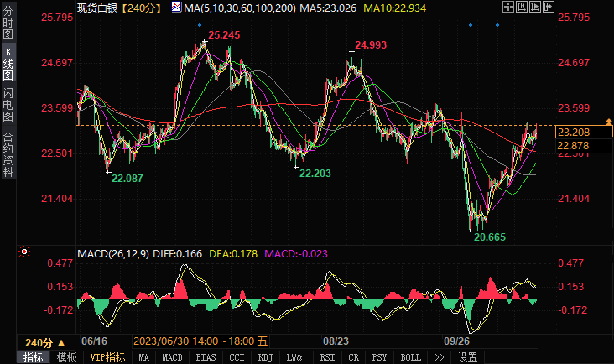This screenshot has width=614, height=364.
Task: Click the red sun marker icon beside MACD
Action: 24,252
